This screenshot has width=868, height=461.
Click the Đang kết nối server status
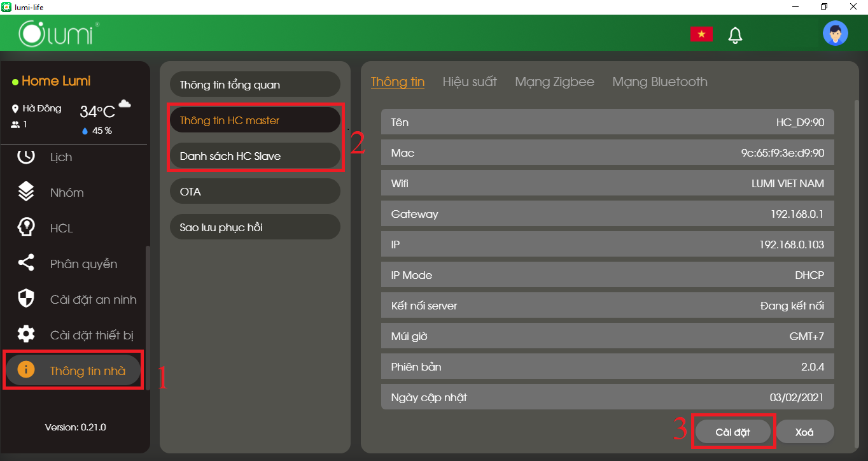pyautogui.click(x=792, y=306)
